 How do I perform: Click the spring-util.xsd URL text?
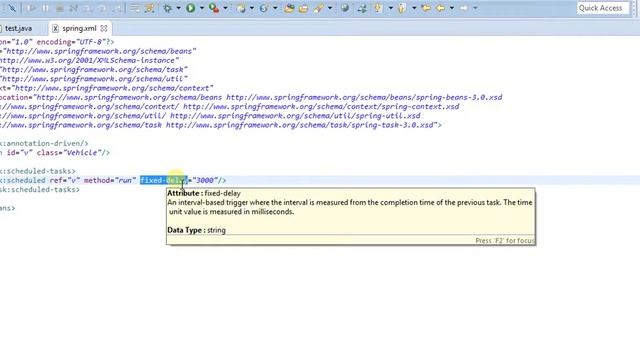pyautogui.click(x=295, y=116)
